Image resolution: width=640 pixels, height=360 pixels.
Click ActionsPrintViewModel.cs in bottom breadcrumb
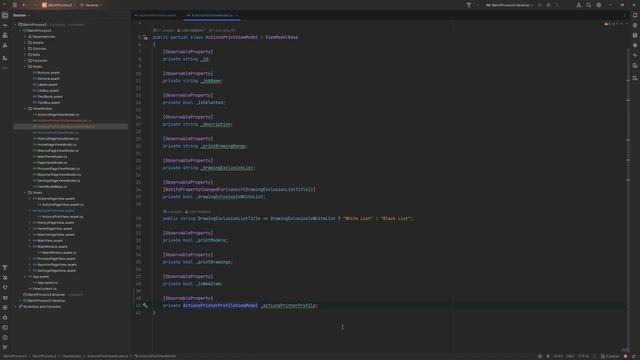107,356
